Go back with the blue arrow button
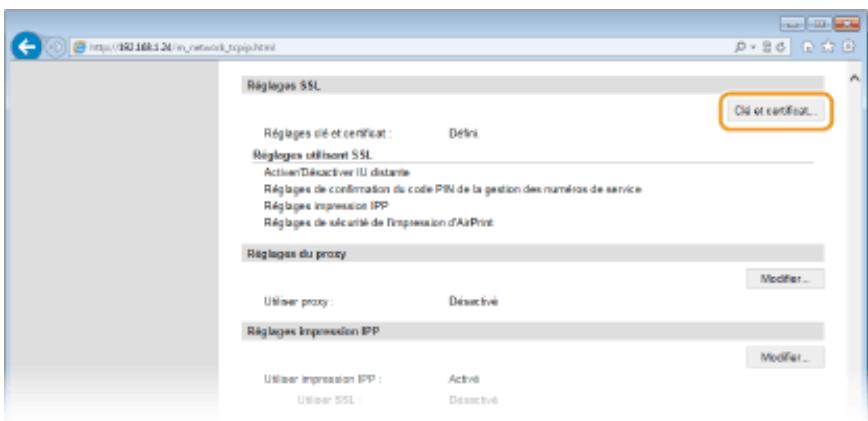This screenshot has width=868, height=421. 25,46
